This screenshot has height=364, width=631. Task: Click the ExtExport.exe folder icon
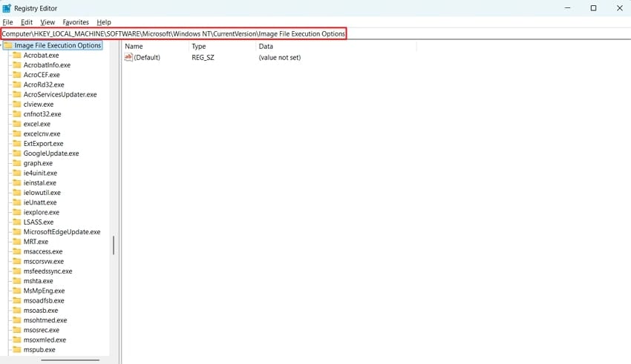(x=17, y=143)
